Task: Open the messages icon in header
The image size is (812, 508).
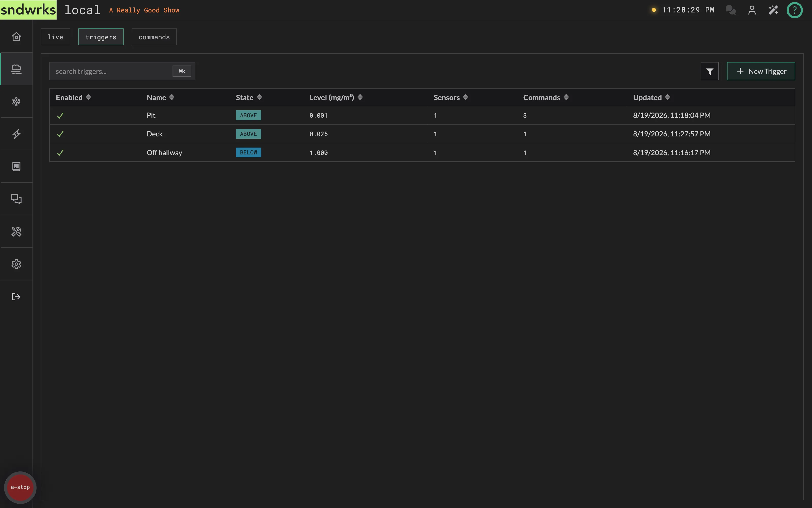Action: coord(731,10)
